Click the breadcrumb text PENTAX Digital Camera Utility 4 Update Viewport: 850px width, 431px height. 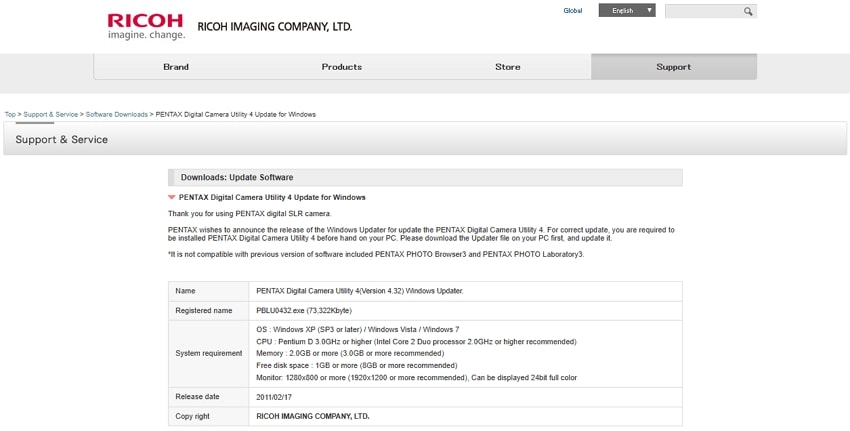click(236, 115)
